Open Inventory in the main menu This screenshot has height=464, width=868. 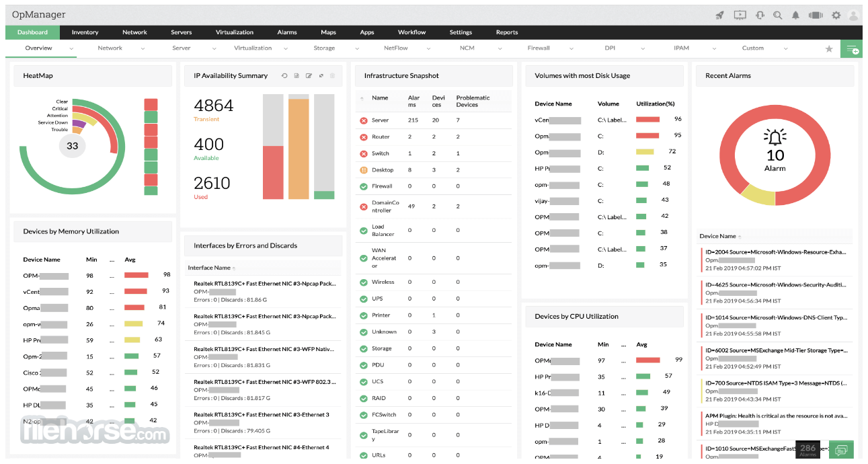tap(85, 32)
